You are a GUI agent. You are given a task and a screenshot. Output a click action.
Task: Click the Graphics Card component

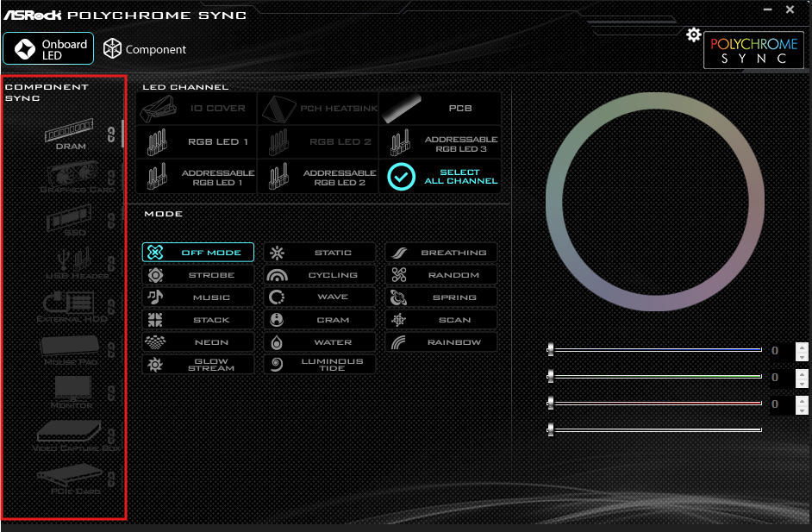point(75,177)
